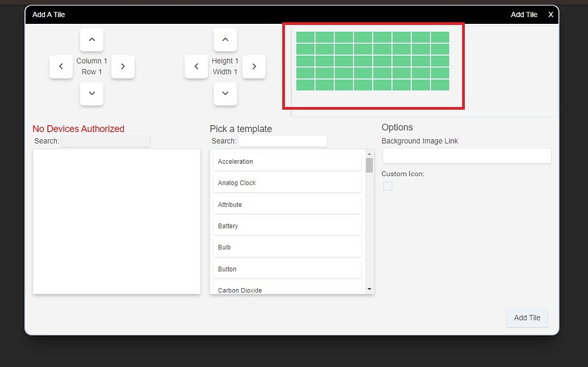Click the scroll-up arrow on the template list

369,152
